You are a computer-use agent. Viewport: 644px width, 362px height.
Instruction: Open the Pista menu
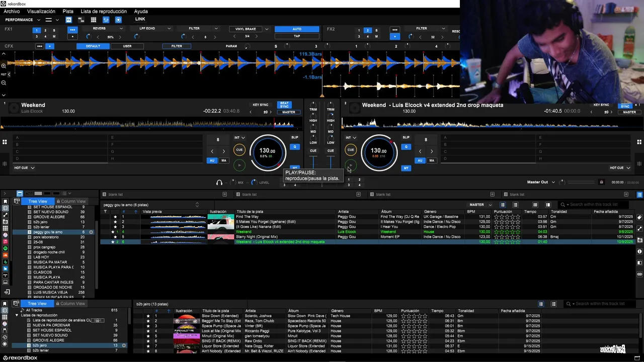click(x=68, y=12)
